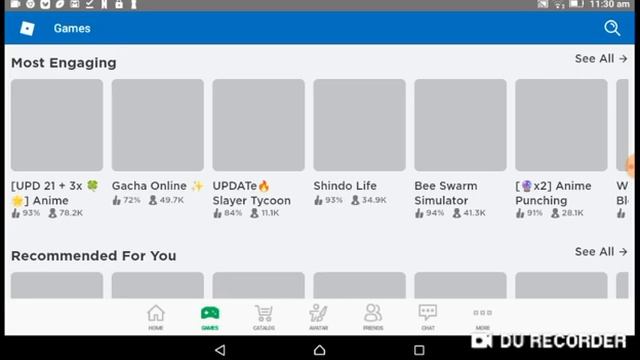This screenshot has width=640, height=360.
Task: Click the Recommended For You heading
Action: click(93, 256)
